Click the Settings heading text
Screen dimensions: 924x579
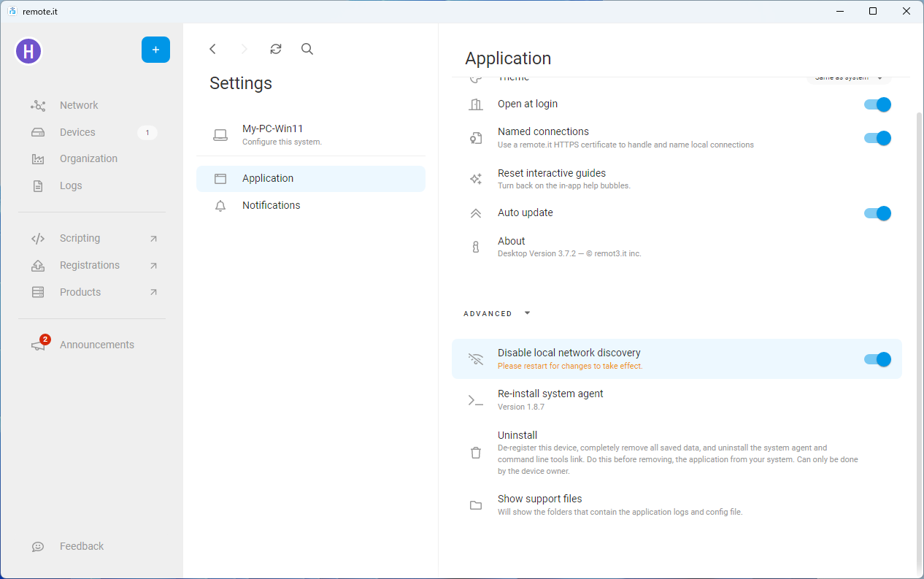[x=241, y=83]
